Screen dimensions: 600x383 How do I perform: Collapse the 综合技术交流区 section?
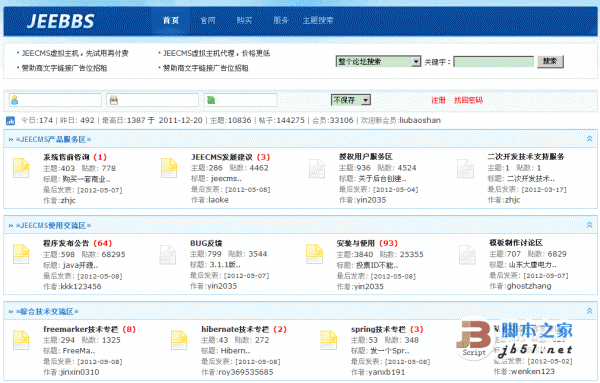coord(589,311)
